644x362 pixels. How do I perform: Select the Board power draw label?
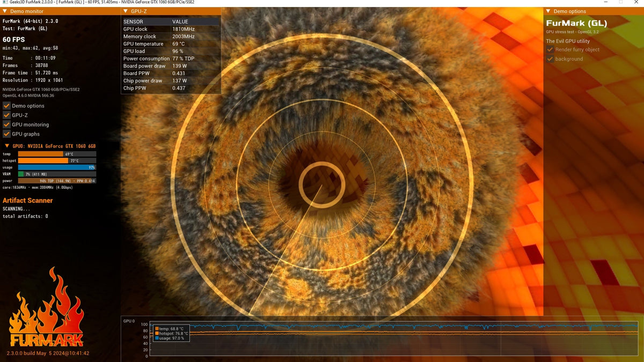[x=144, y=66]
